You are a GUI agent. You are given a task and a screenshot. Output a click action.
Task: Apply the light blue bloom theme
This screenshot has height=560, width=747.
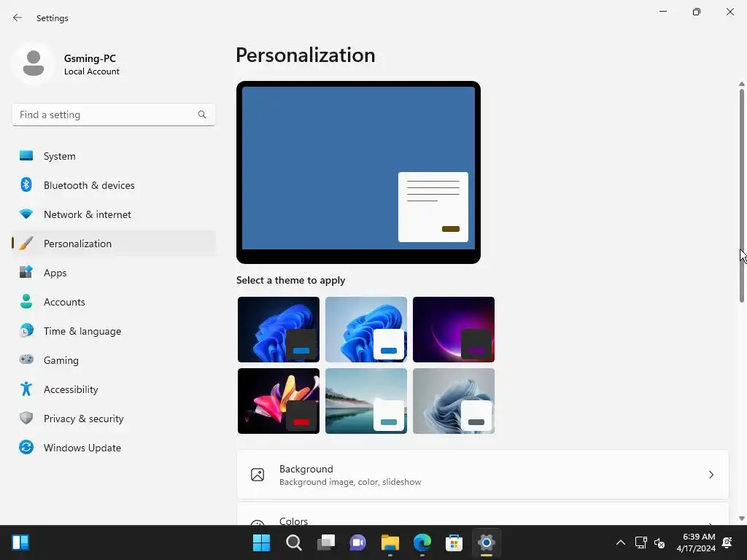(x=366, y=330)
